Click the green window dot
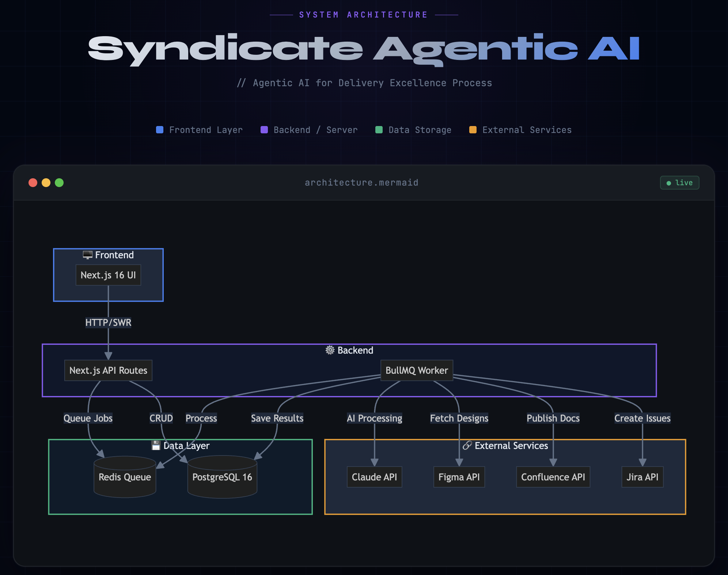The height and width of the screenshot is (575, 728). pos(59,183)
